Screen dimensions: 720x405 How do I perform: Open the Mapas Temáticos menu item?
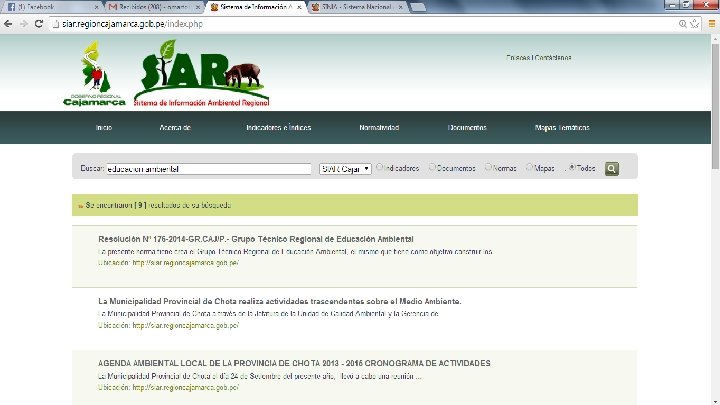click(562, 128)
